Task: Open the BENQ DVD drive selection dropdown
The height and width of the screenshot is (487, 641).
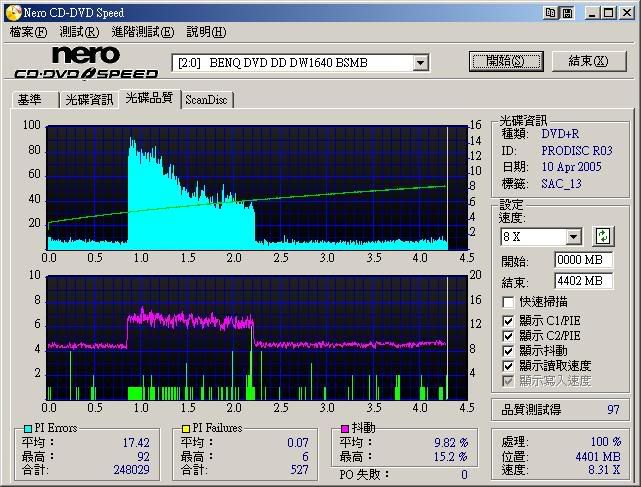Action: 420,63
